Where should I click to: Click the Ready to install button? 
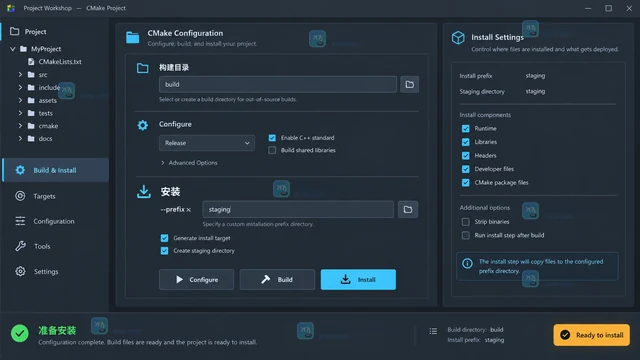591,335
